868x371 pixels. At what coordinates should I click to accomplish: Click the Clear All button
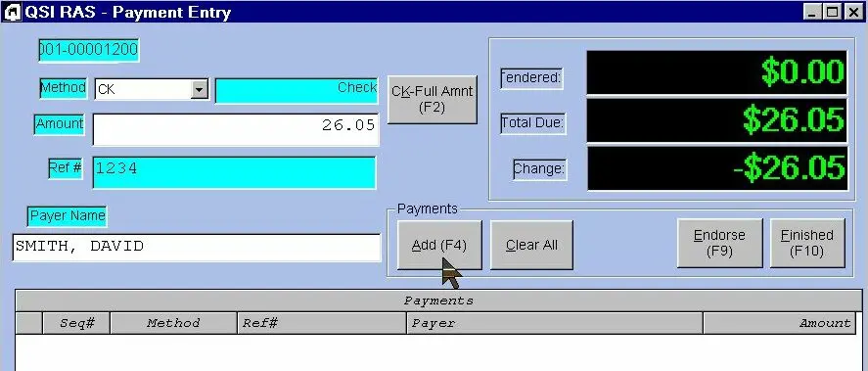click(531, 245)
